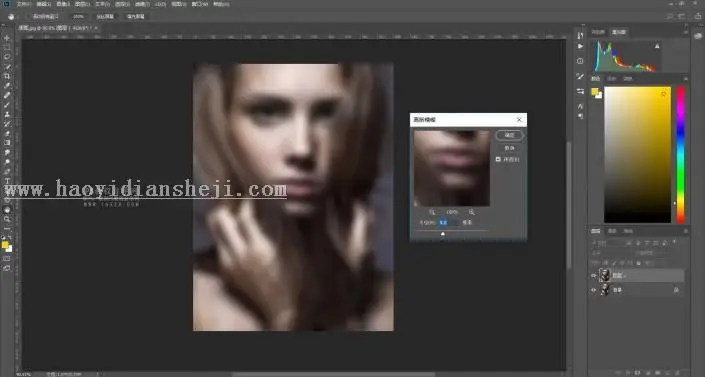
Task: Zoom out the Gaussian Blur preview
Action: pyautogui.click(x=432, y=212)
